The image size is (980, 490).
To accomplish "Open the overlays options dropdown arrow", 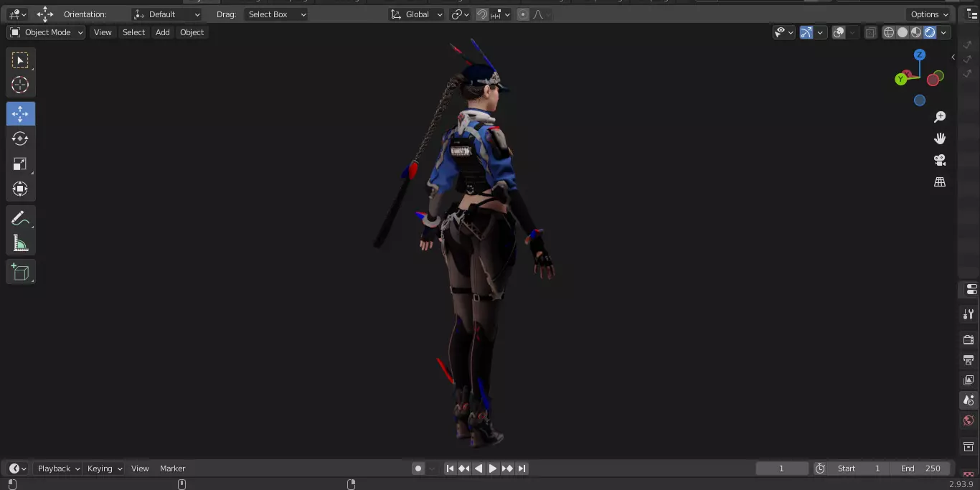I will (x=852, y=32).
